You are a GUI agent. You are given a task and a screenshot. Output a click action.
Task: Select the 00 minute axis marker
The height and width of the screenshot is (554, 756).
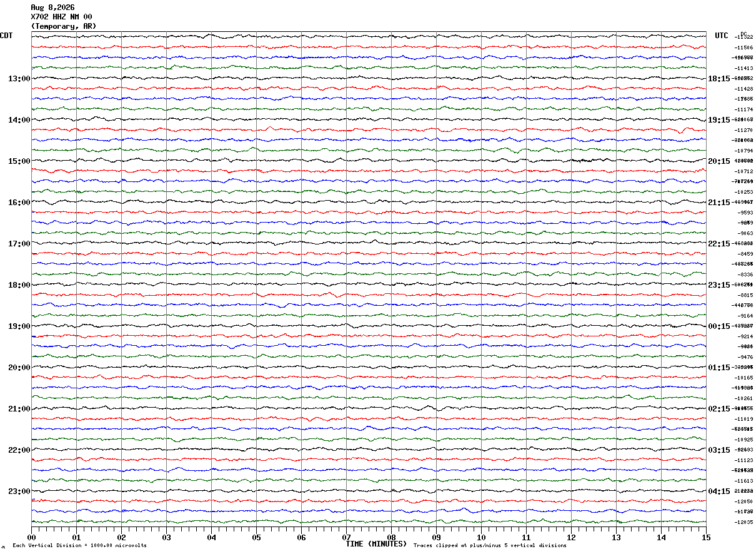pos(31,537)
